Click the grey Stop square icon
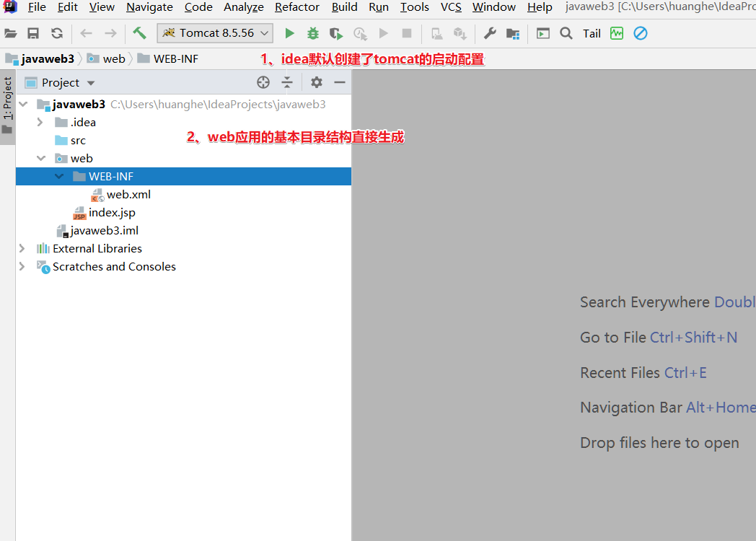The width and height of the screenshot is (756, 541). 407,33
